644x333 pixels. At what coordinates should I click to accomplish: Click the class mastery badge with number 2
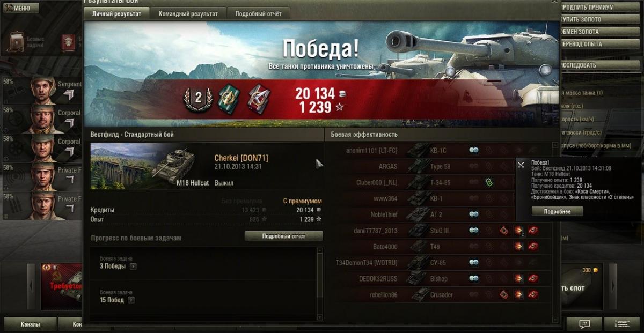click(x=198, y=98)
